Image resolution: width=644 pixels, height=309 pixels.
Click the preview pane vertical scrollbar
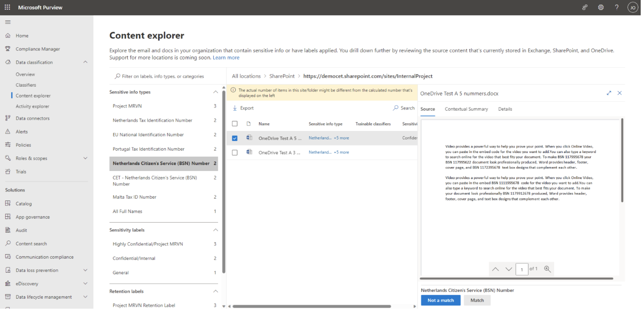pos(622,160)
